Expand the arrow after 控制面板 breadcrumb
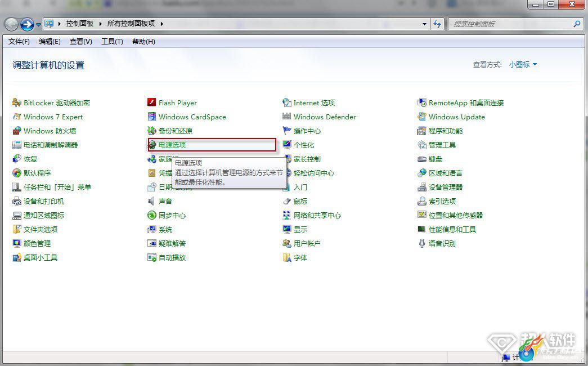588x366 pixels. [x=101, y=24]
